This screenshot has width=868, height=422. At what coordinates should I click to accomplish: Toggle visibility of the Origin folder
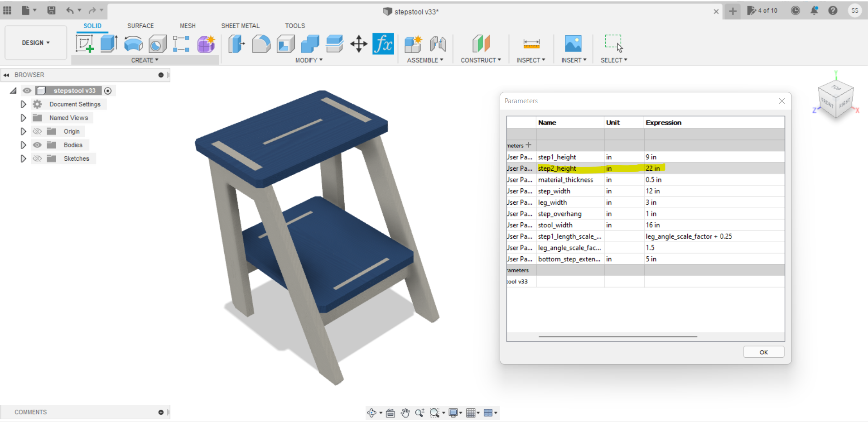37,131
